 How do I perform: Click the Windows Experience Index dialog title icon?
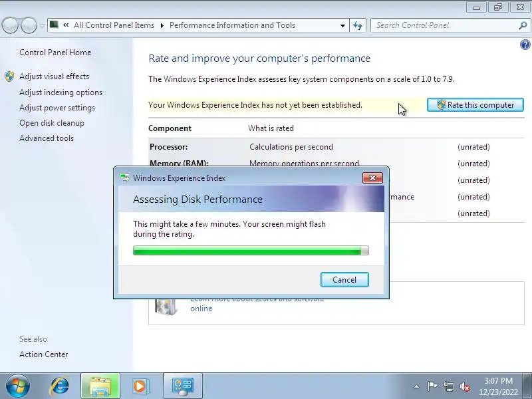coord(125,178)
